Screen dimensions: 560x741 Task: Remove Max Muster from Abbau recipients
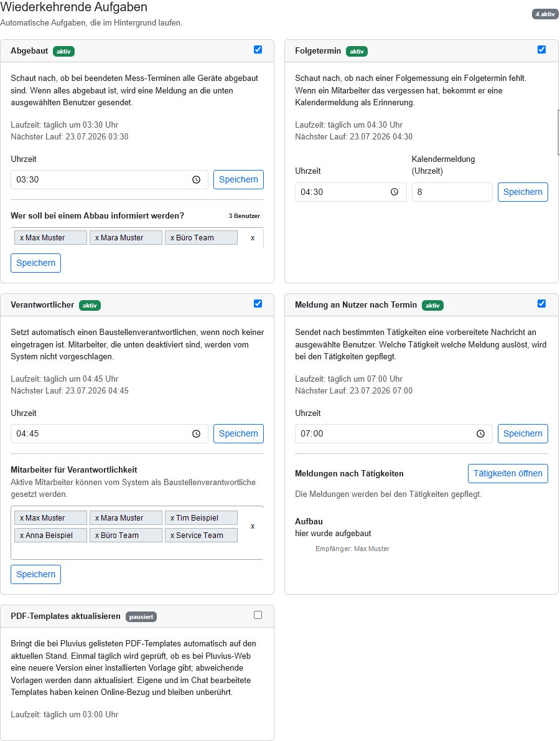point(22,238)
